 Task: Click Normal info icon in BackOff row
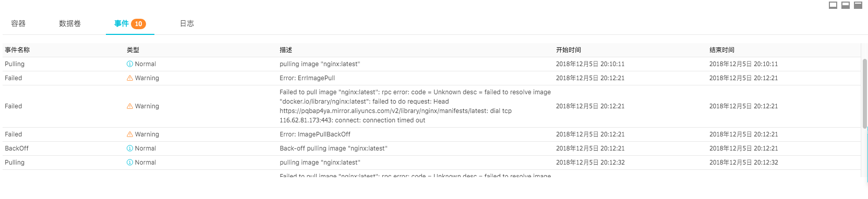coord(130,148)
